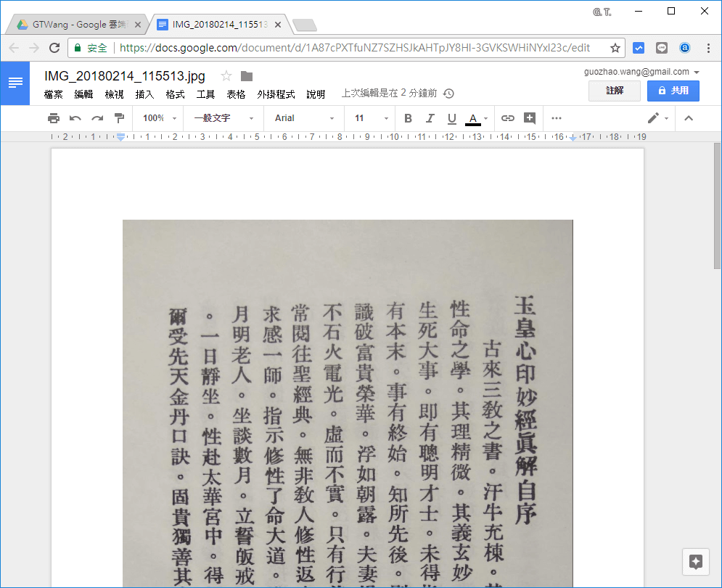Open the print dialog icon
722x588 pixels.
tap(54, 117)
